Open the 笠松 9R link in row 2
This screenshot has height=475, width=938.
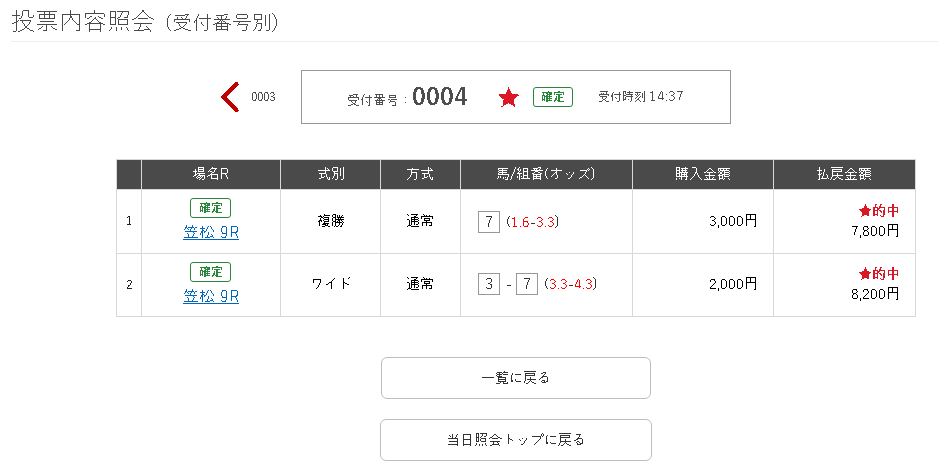(211, 296)
